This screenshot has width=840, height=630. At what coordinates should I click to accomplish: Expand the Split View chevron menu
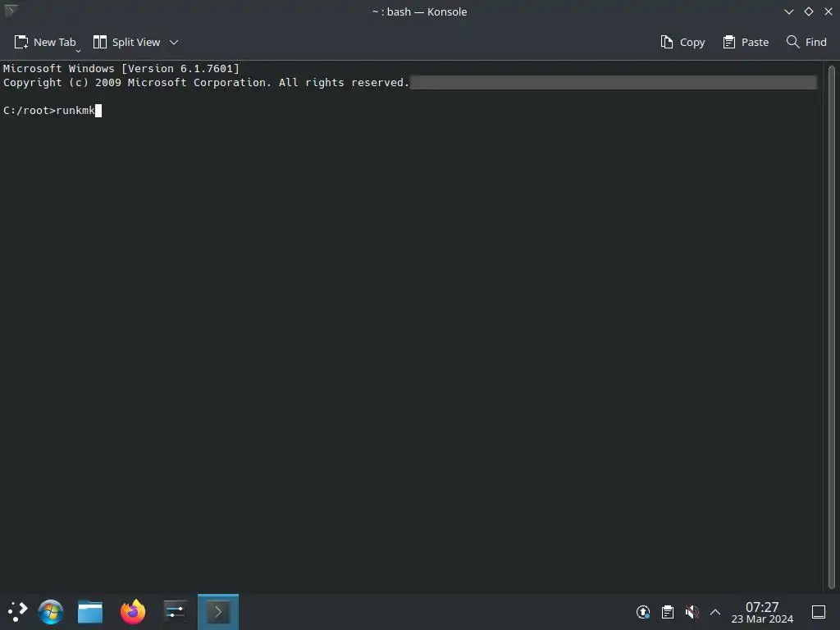coord(174,43)
